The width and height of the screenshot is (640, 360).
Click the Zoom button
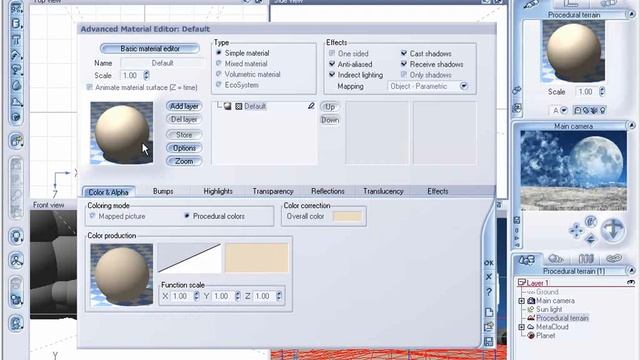(x=184, y=162)
